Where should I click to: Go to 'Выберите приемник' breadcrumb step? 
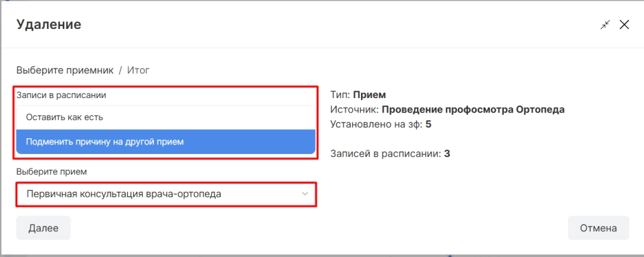(65, 70)
